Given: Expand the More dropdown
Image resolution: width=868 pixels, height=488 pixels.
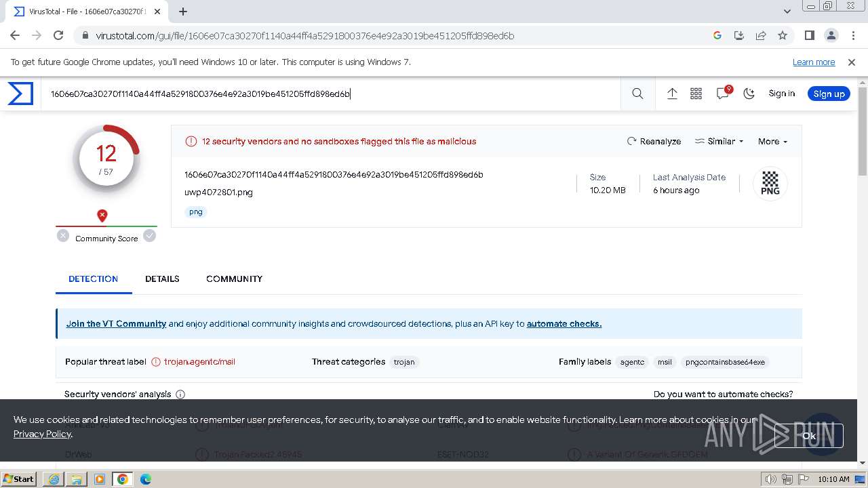Looking at the screenshot, I should pyautogui.click(x=772, y=142).
